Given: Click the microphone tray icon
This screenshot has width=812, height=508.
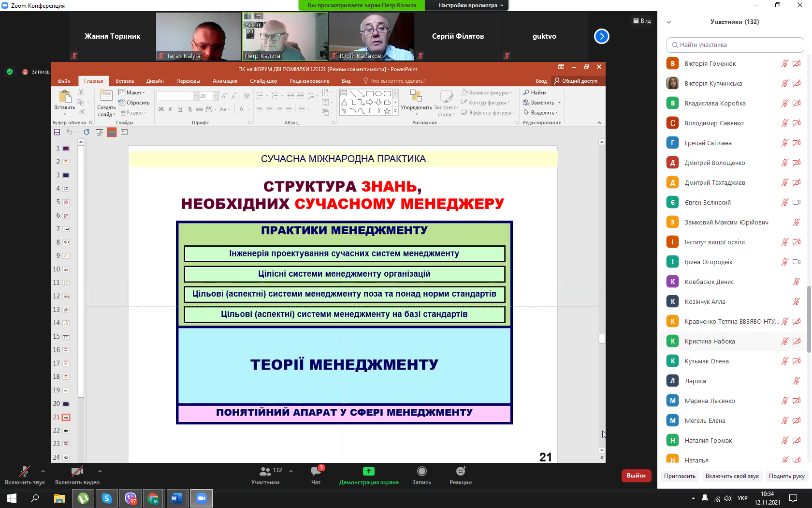Looking at the screenshot, I should click(x=705, y=498).
